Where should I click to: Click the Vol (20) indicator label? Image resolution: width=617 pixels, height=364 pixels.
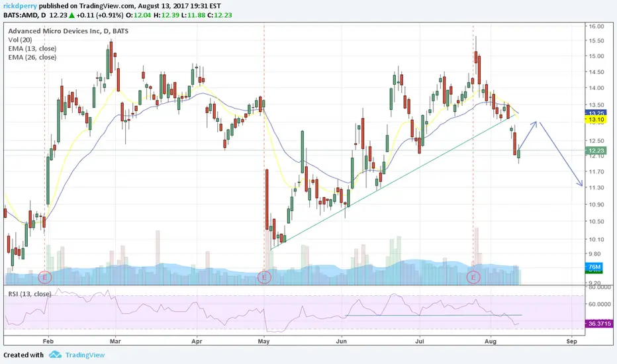click(x=20, y=40)
